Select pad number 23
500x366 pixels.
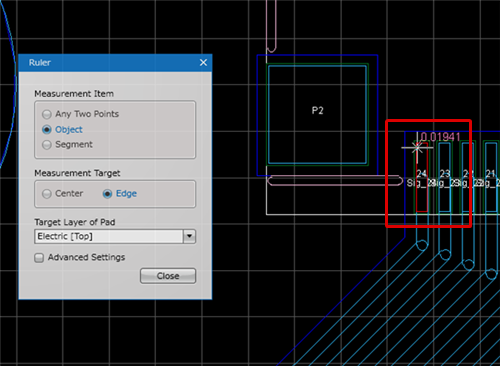point(445,177)
